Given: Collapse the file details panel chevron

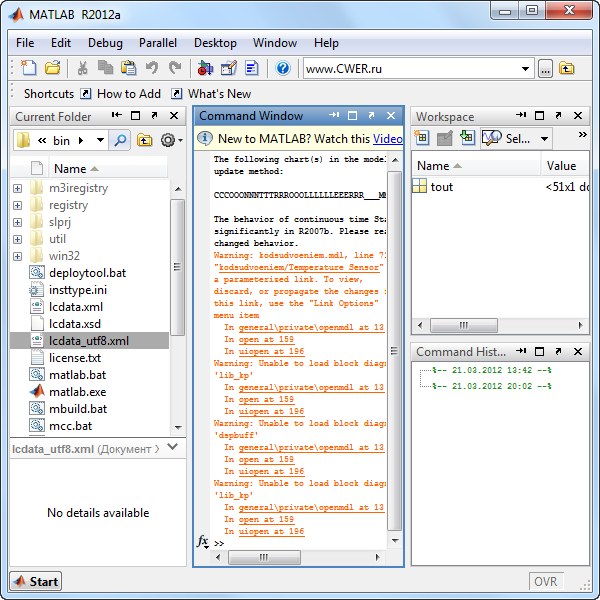Looking at the screenshot, I should (173, 447).
